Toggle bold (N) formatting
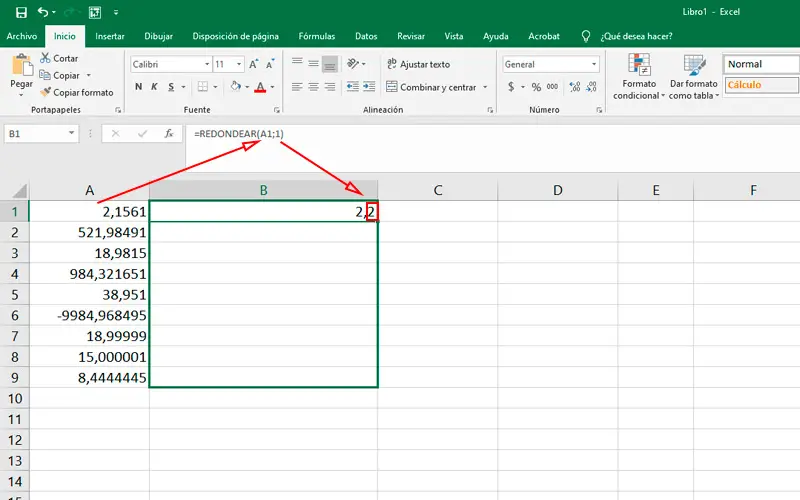 pos(138,87)
